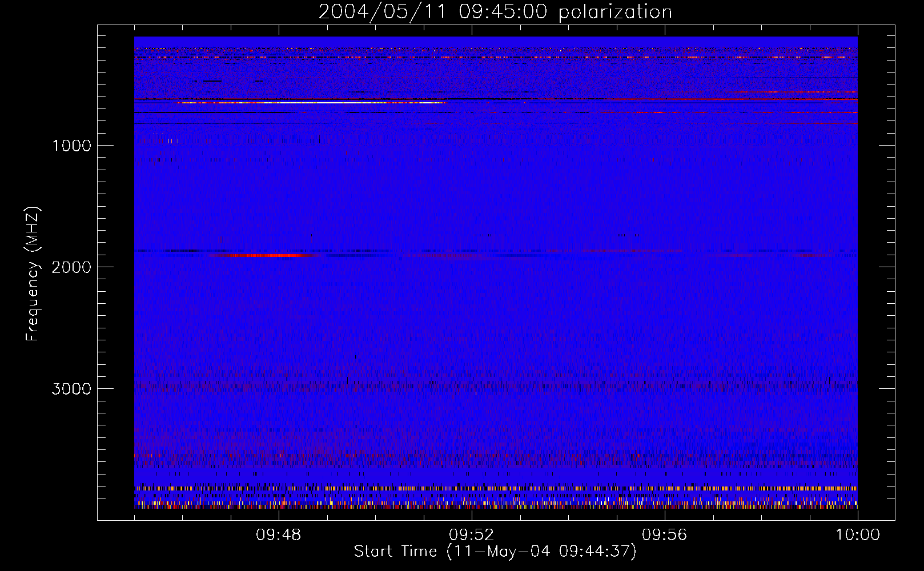Select the 'Start Time (11-May-04 09:44:37)' axis label
Image resolution: width=924 pixels, height=571 pixels.
pyautogui.click(x=495, y=552)
